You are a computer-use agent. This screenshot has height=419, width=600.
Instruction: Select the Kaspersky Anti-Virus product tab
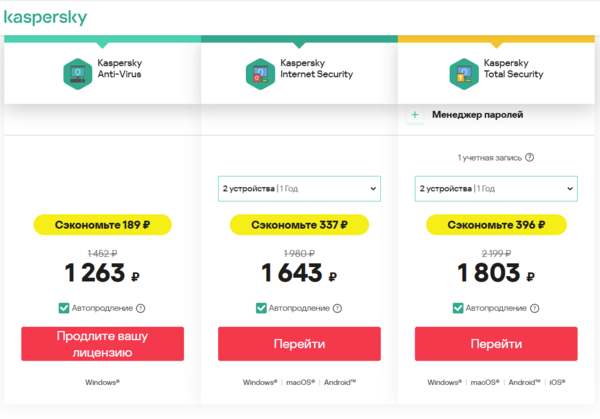coord(102,70)
